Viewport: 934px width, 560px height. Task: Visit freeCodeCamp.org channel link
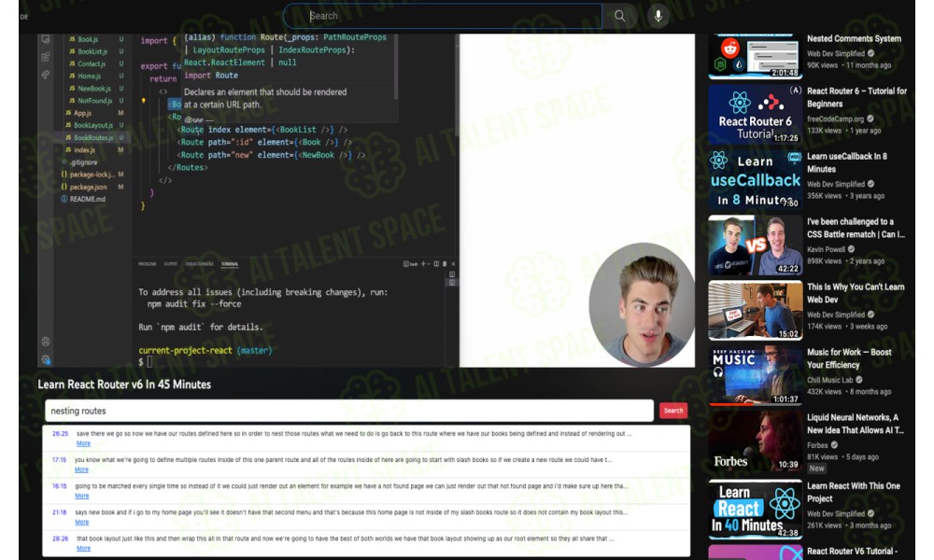pyautogui.click(x=835, y=119)
